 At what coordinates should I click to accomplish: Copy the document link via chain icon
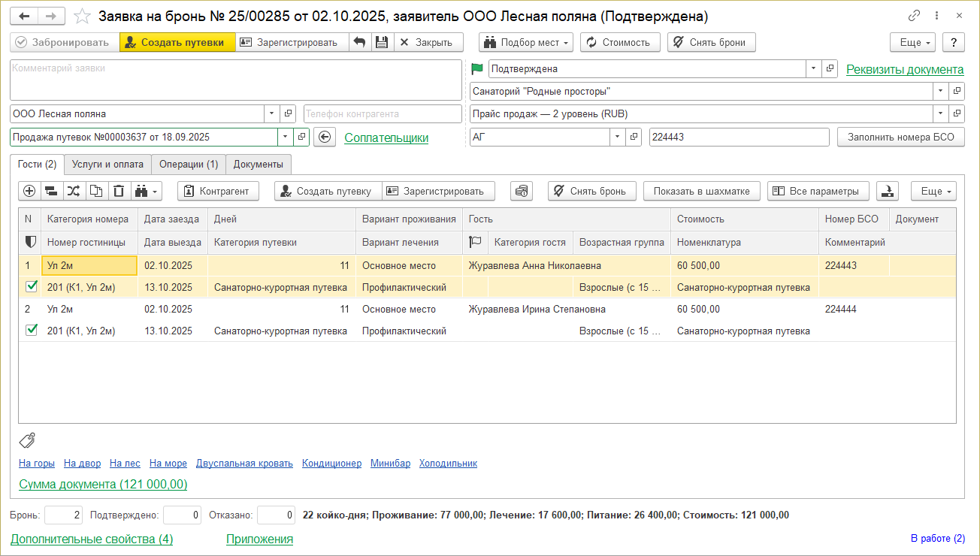point(914,16)
